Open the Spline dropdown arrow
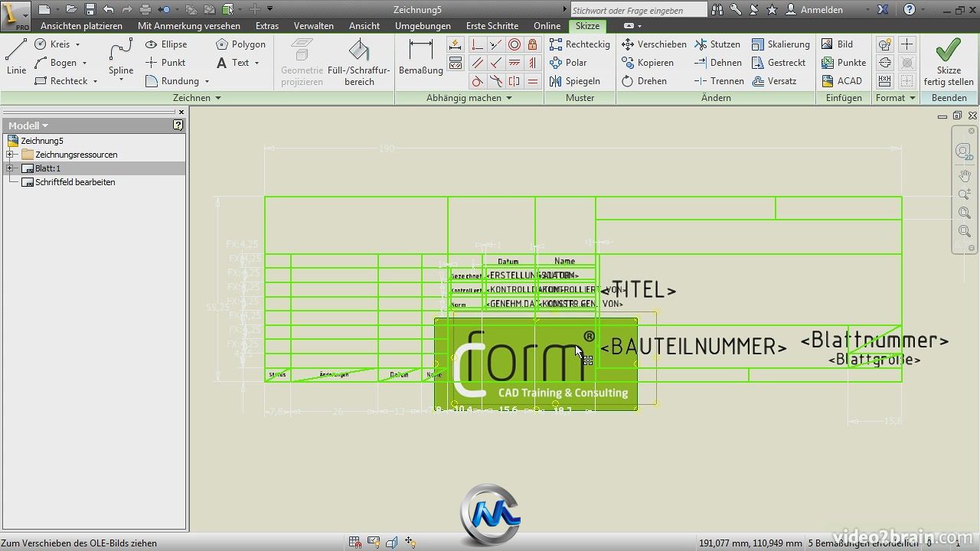 121,81
